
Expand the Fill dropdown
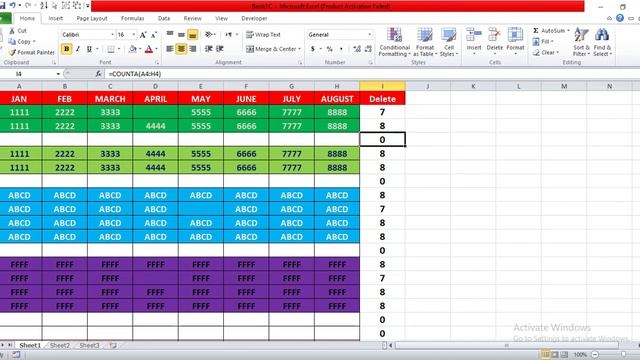[x=552, y=42]
